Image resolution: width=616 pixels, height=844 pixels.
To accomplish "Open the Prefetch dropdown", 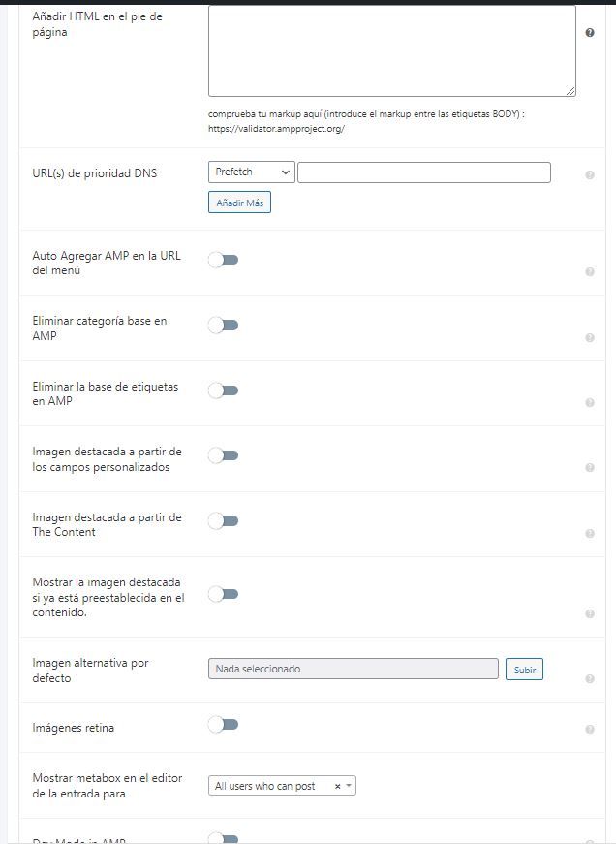I will coord(251,172).
